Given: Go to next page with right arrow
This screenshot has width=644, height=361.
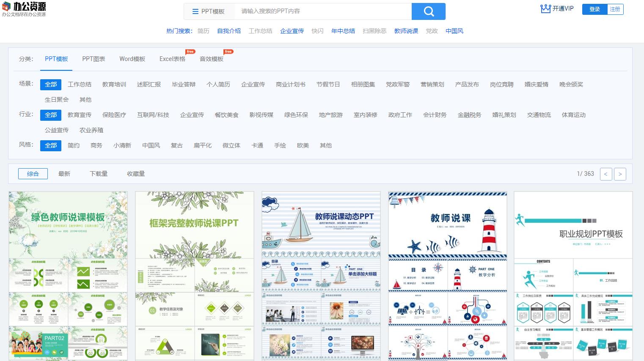Looking at the screenshot, I should pyautogui.click(x=620, y=174).
